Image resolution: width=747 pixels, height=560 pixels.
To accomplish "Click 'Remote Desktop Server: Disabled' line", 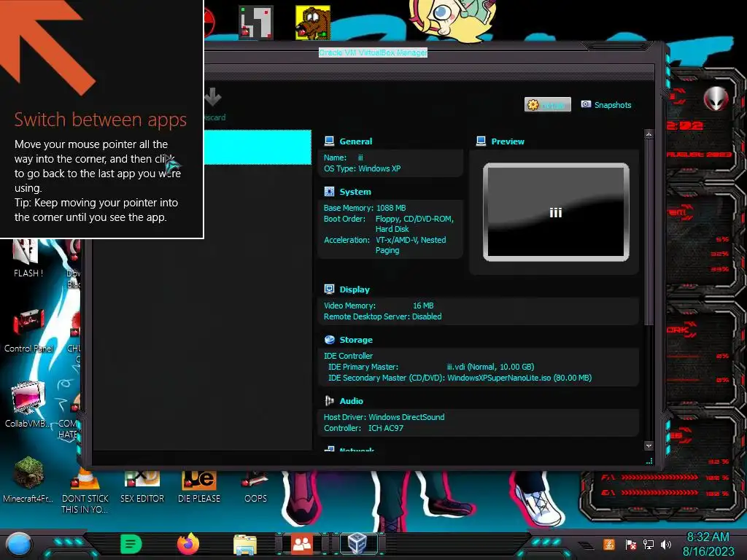I will point(382,316).
